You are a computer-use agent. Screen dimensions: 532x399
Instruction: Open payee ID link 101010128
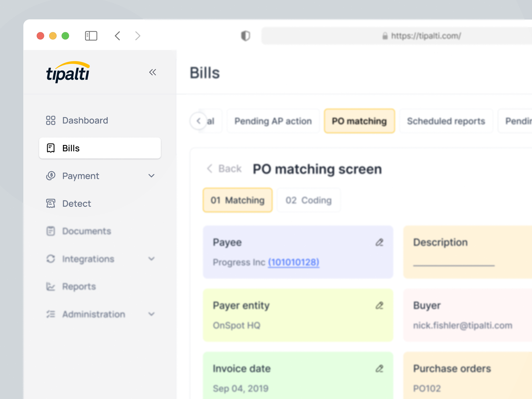(294, 262)
